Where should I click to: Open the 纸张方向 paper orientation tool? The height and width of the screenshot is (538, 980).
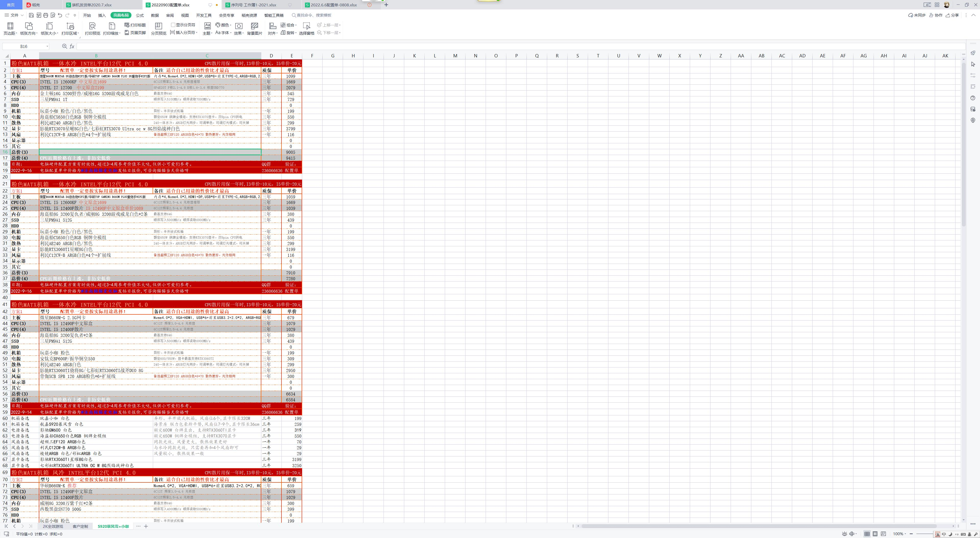click(29, 29)
